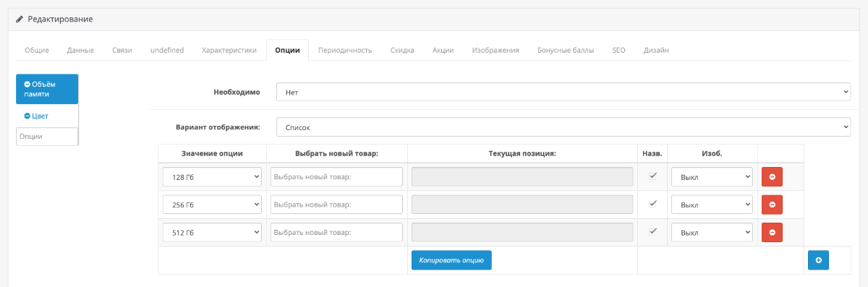868x287 pixels.
Task: Click current position field in 256 Гб row
Action: coord(522,205)
